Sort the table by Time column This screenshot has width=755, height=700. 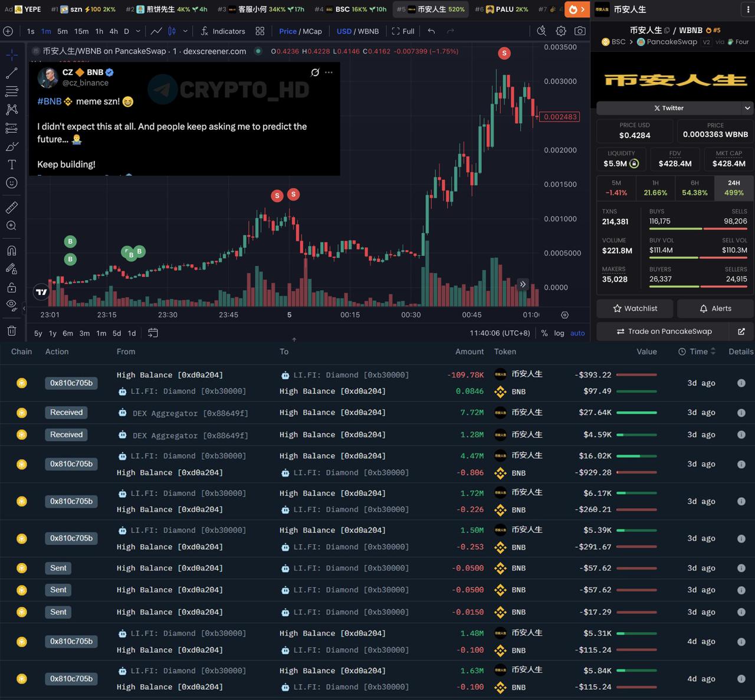pos(698,351)
